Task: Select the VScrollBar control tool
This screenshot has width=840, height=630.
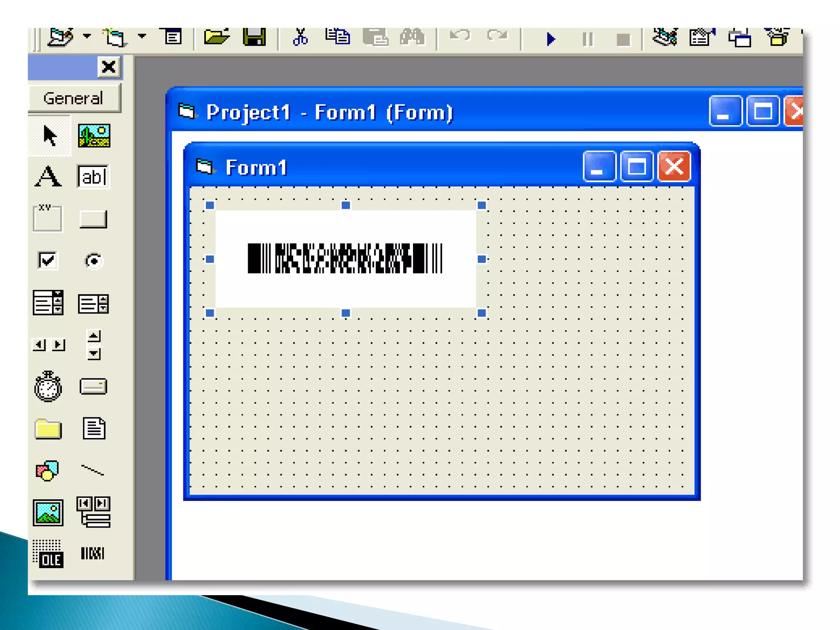Action: coord(94,345)
